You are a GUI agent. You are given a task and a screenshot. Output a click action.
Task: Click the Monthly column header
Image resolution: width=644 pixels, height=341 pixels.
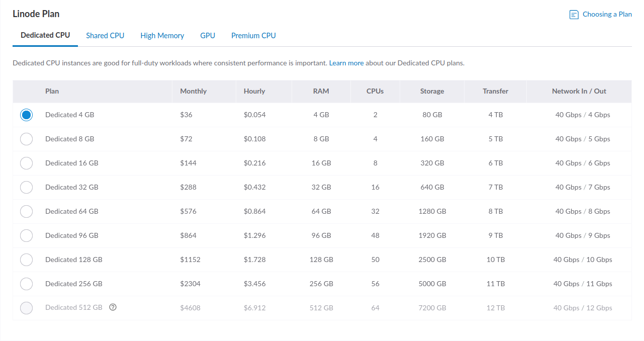(194, 92)
